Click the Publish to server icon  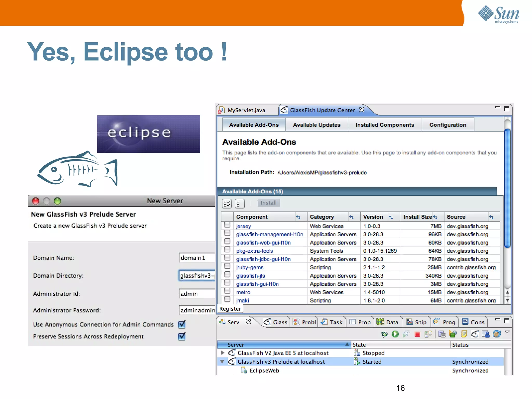(428, 334)
